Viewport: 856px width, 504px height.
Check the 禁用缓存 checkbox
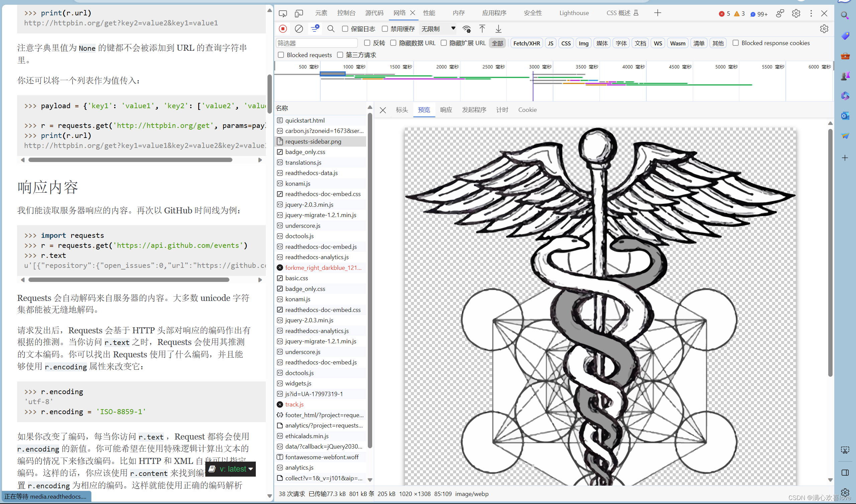click(385, 29)
